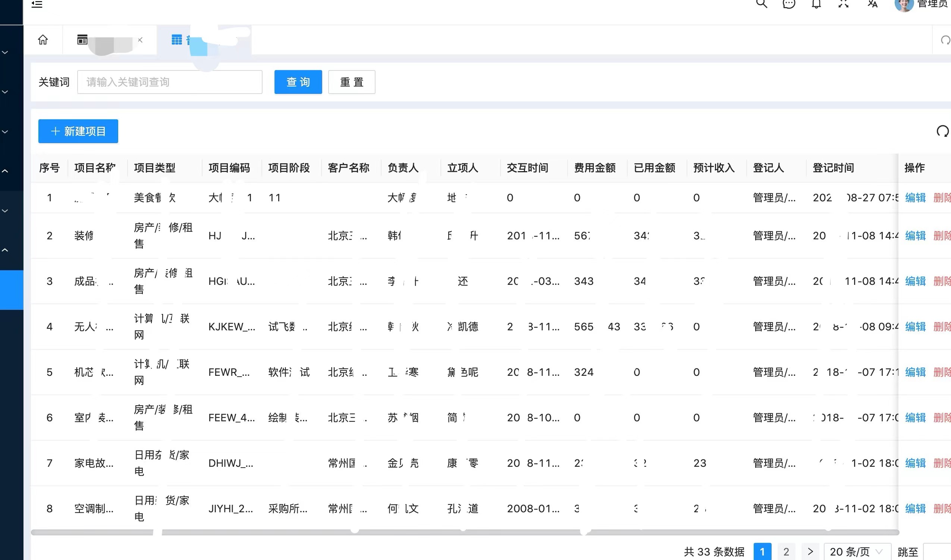Expand the first sidebar chevron menu
This screenshot has width=951, height=560.
(5, 53)
